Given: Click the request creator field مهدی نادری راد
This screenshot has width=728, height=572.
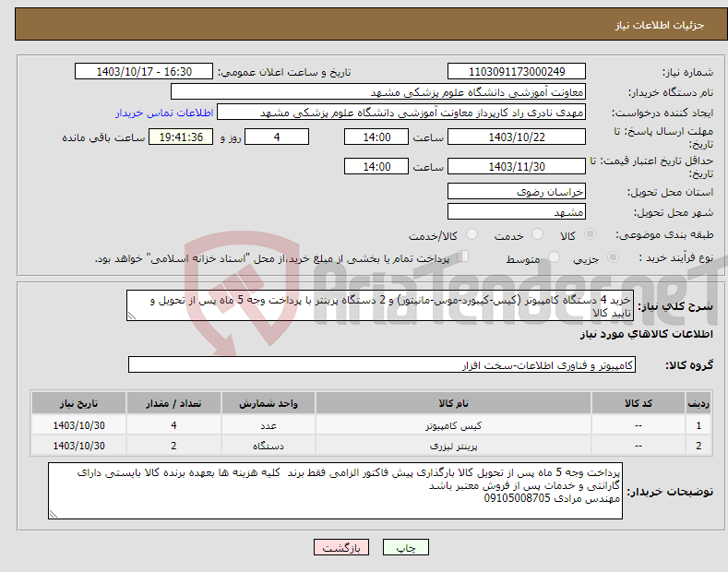Looking at the screenshot, I should 401,113.
